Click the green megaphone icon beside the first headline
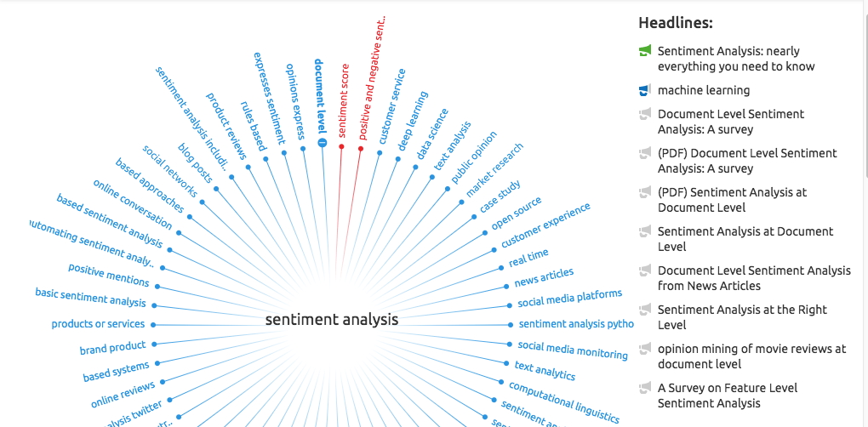Viewport: 868px width, 427px height. click(x=645, y=52)
